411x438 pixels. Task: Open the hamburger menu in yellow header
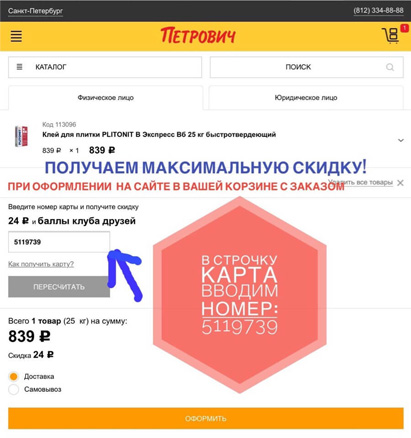click(x=16, y=36)
